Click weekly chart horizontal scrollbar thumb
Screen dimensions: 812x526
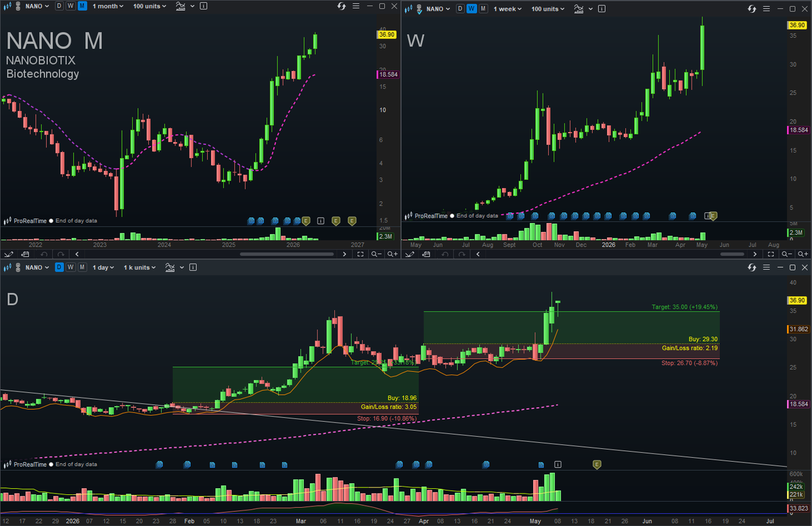tap(732, 254)
